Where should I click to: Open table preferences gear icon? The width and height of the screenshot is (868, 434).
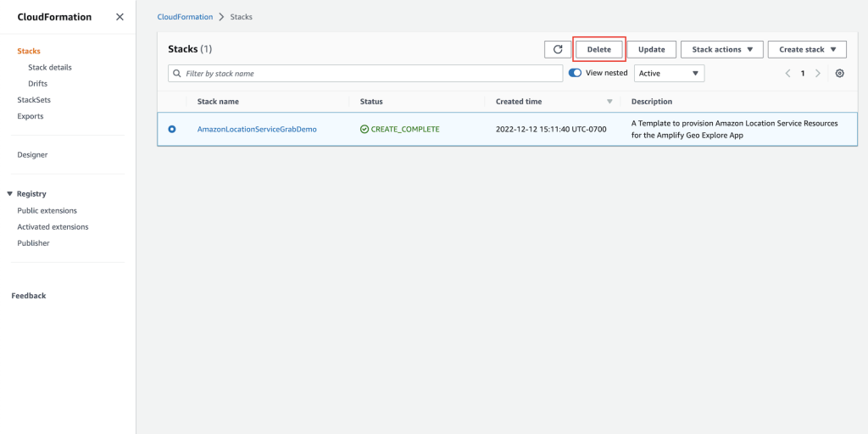tap(840, 73)
